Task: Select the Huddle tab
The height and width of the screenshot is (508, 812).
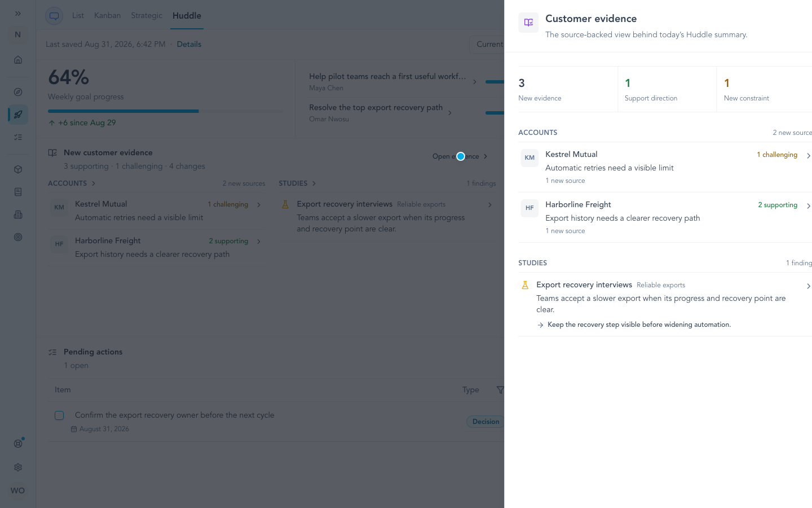Action: coord(187,16)
